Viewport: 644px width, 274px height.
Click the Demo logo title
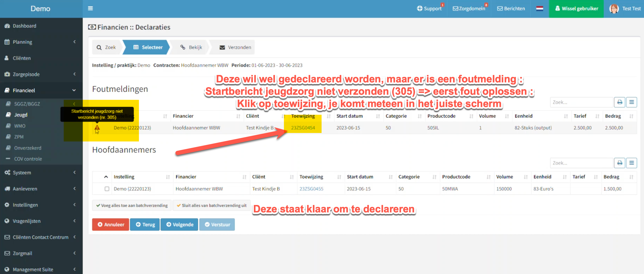41,9
